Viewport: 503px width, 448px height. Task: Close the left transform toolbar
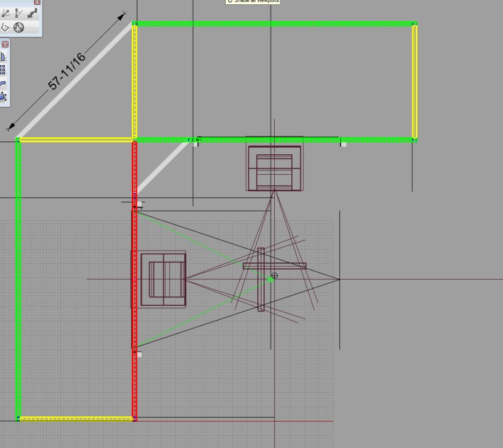click(x=4, y=44)
